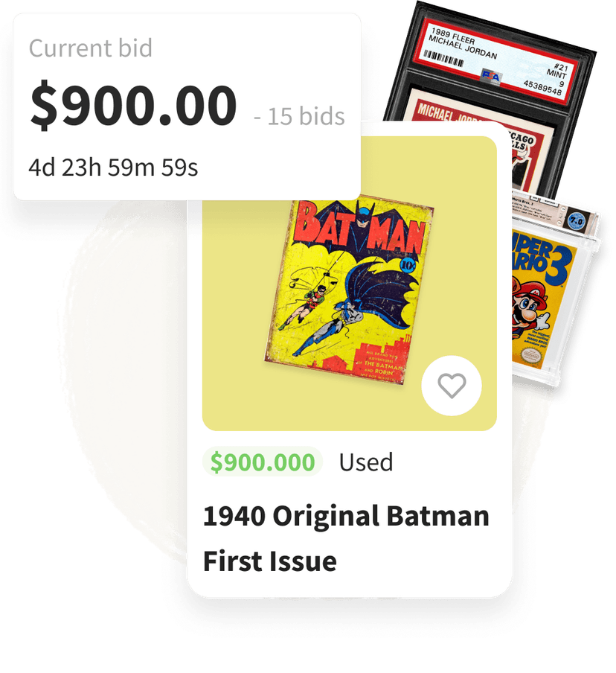
Task: Click the barcode on Jordan card label
Action: 443,58
